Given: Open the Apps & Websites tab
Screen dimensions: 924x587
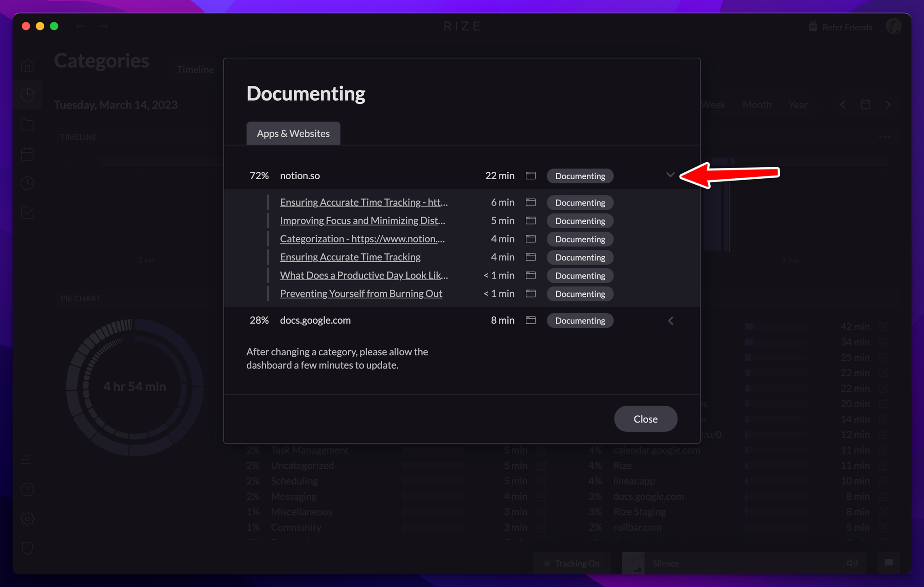Looking at the screenshot, I should pos(293,133).
